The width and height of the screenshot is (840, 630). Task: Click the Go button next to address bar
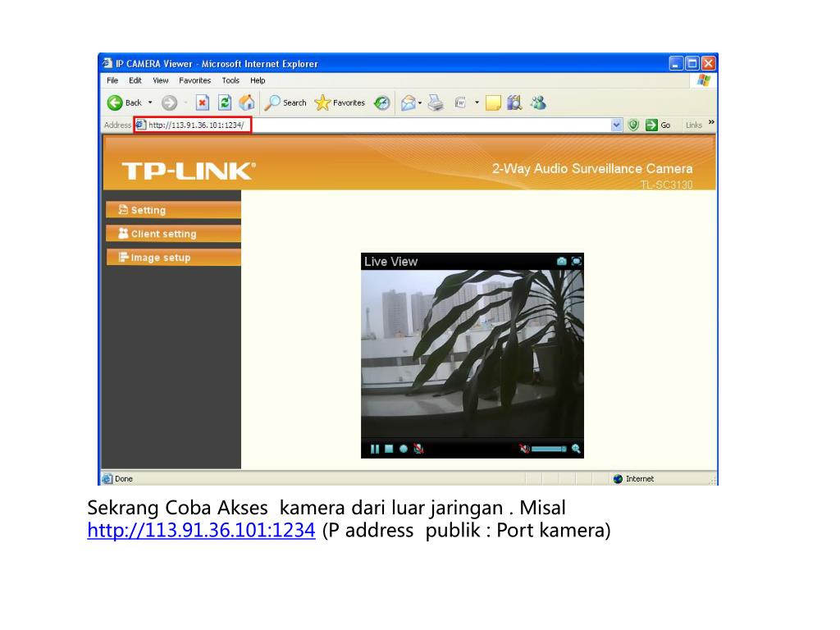click(x=658, y=125)
